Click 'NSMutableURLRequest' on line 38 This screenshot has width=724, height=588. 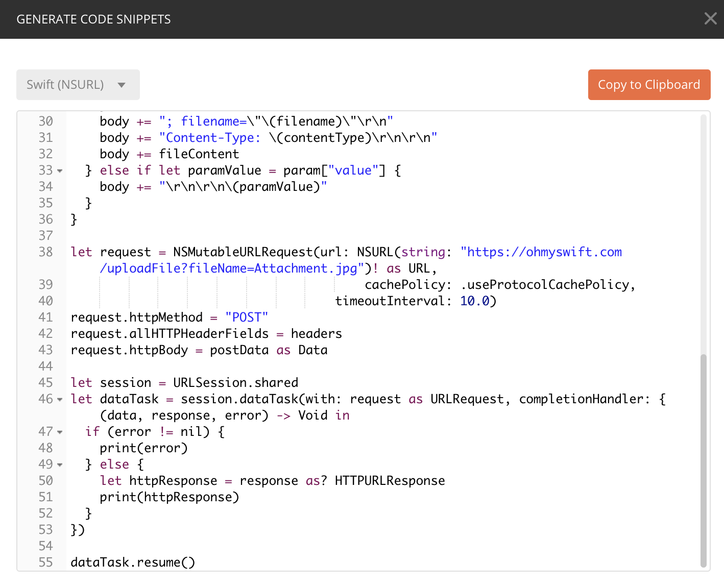click(243, 252)
